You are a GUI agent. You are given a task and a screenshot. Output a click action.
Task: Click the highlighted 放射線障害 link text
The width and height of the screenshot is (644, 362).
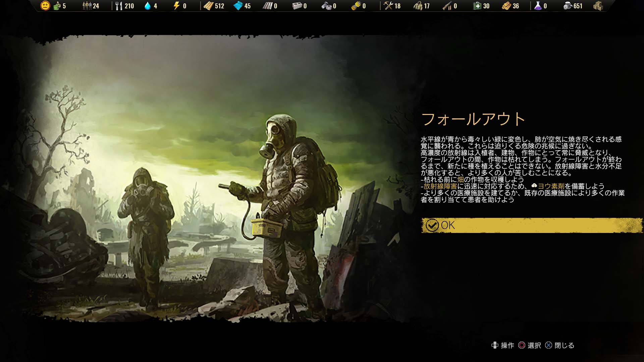pyautogui.click(x=440, y=186)
